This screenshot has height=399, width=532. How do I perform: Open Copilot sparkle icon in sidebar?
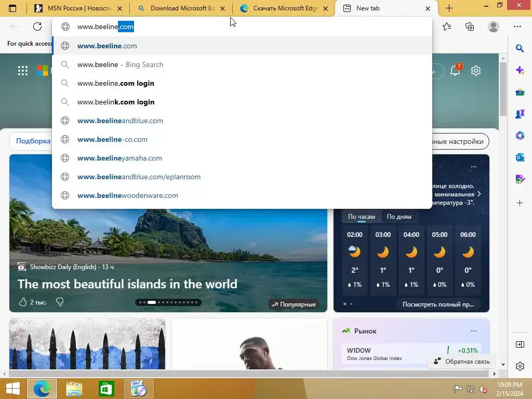point(520,70)
